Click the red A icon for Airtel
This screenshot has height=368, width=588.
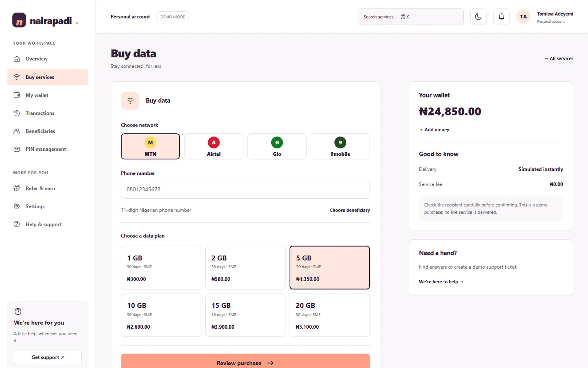(x=214, y=142)
